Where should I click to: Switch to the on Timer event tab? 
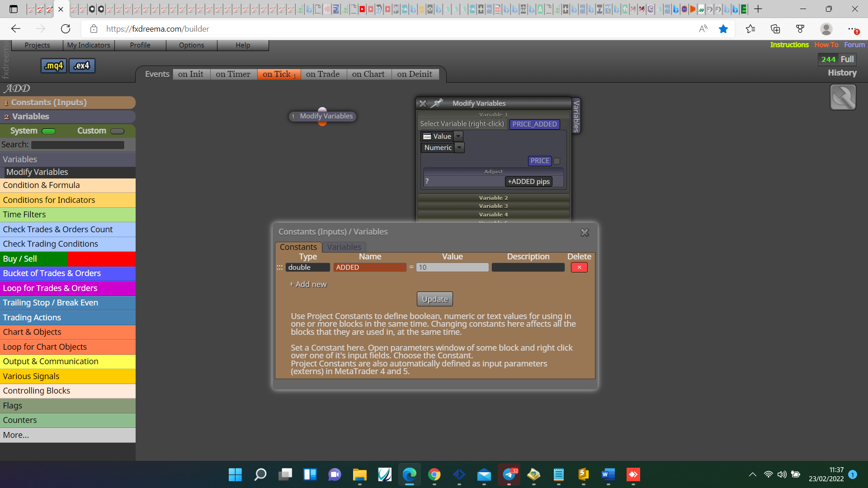tap(233, 74)
